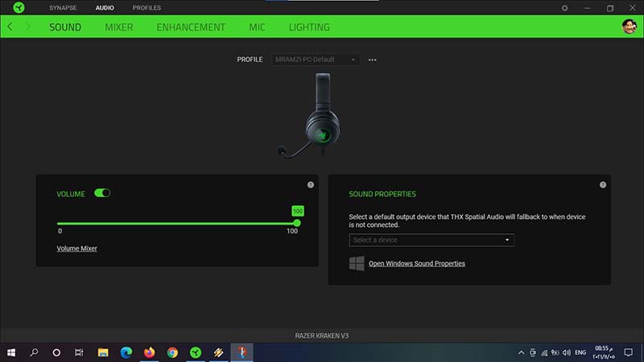This screenshot has height=362, width=644.
Task: Open the Select a device dropdown
Action: pos(431,240)
